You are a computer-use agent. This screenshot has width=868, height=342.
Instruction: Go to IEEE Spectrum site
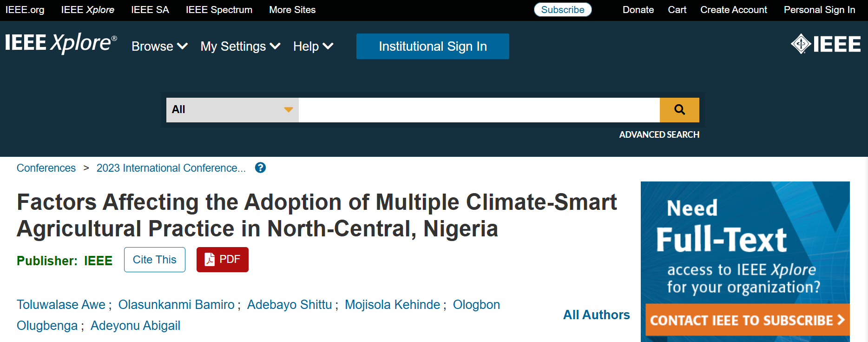219,10
